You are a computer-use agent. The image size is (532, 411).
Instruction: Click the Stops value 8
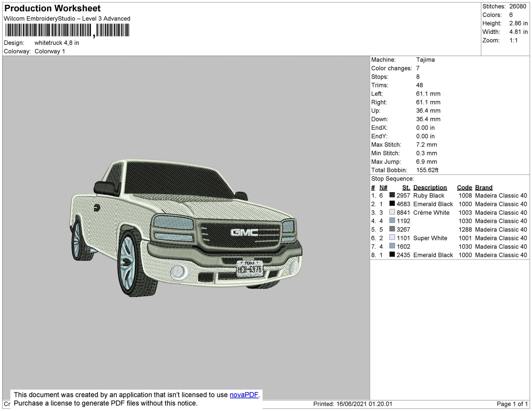coord(418,77)
